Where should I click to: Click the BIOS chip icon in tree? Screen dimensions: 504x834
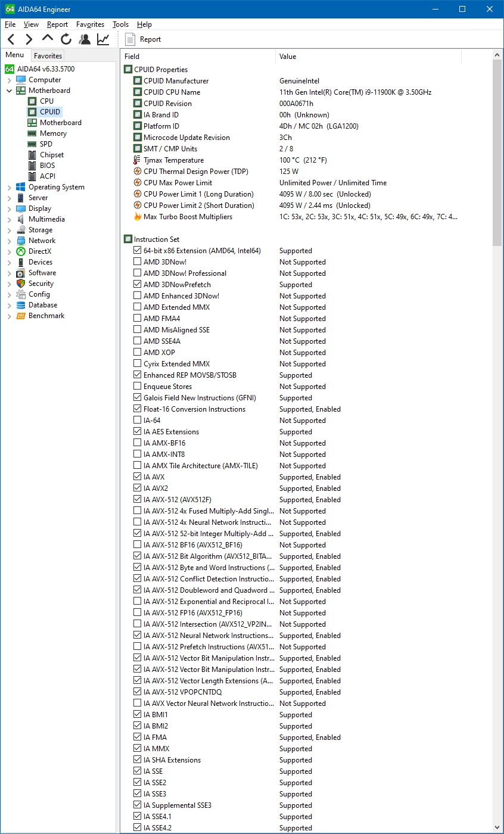[x=32, y=166]
